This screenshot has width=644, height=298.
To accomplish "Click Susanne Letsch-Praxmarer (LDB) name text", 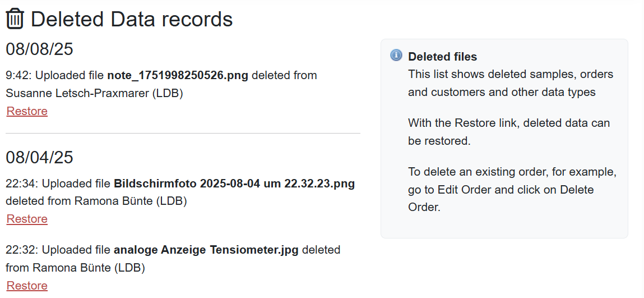I will pos(95,93).
